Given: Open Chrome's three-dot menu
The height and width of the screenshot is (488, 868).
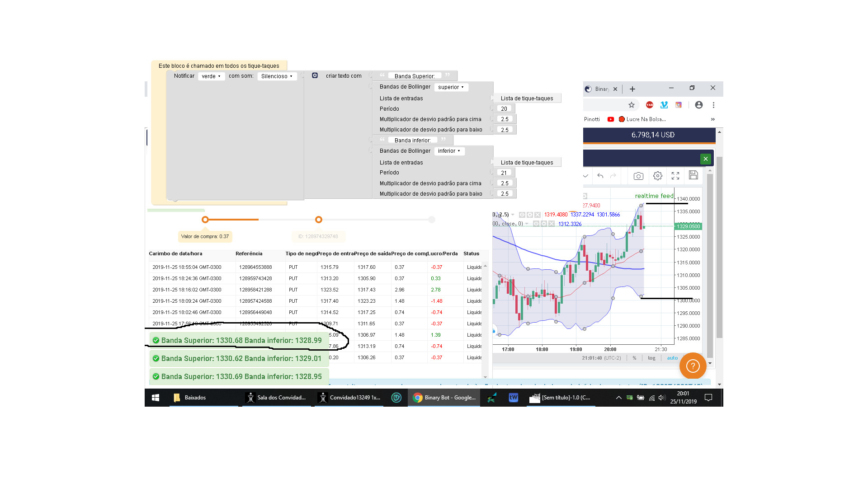Looking at the screenshot, I should 714,105.
